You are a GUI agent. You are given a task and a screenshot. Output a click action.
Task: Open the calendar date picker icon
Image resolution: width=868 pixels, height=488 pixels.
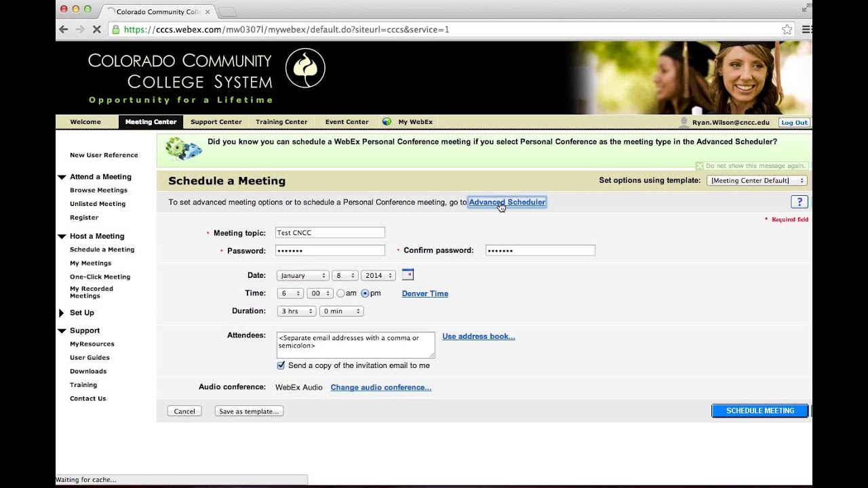click(408, 274)
